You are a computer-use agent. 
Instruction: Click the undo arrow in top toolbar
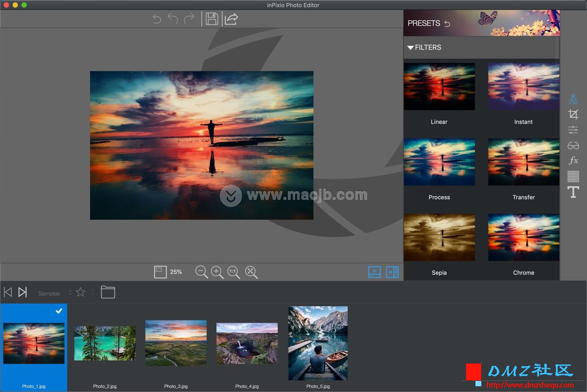pos(173,19)
